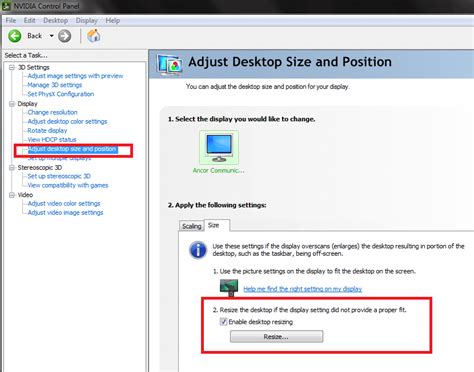Click the display settings helper icon
The image size is (474, 372).
point(229,288)
